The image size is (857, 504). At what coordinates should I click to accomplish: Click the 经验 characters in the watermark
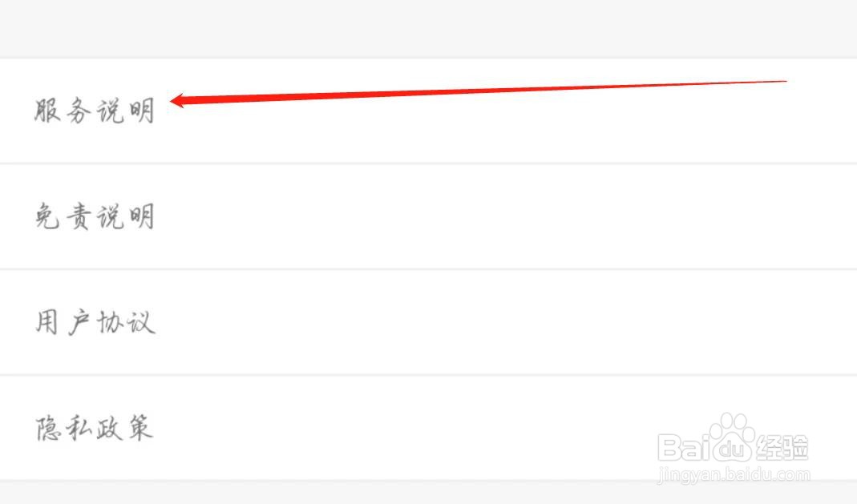click(782, 447)
